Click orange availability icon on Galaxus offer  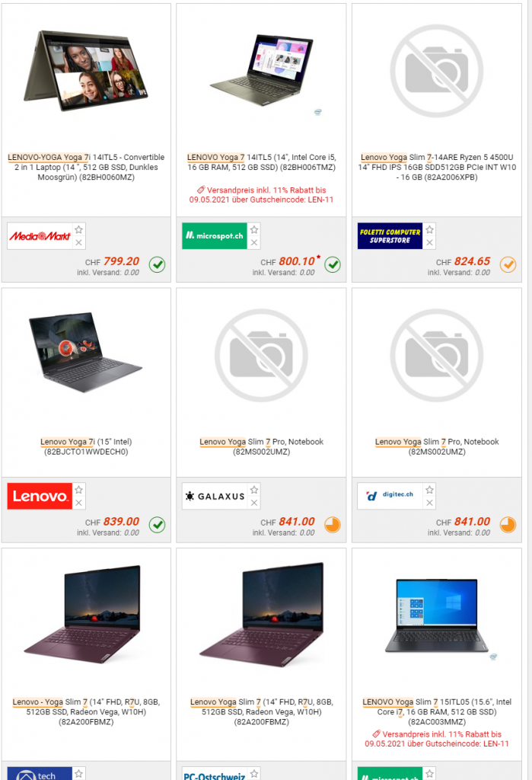click(333, 525)
